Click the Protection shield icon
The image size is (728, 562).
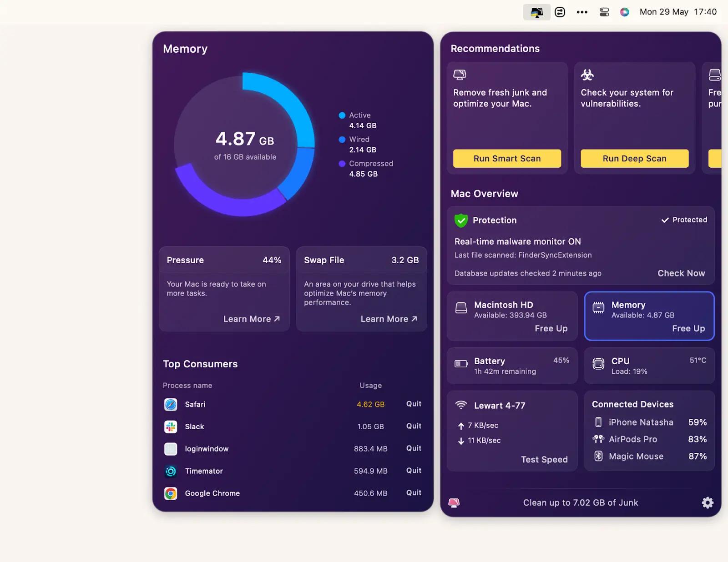[x=461, y=220]
